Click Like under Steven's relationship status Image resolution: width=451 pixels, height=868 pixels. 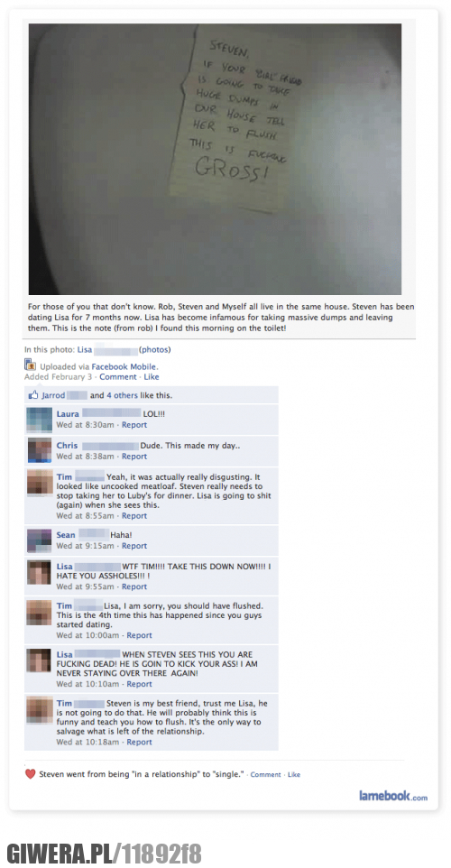pyautogui.click(x=294, y=775)
